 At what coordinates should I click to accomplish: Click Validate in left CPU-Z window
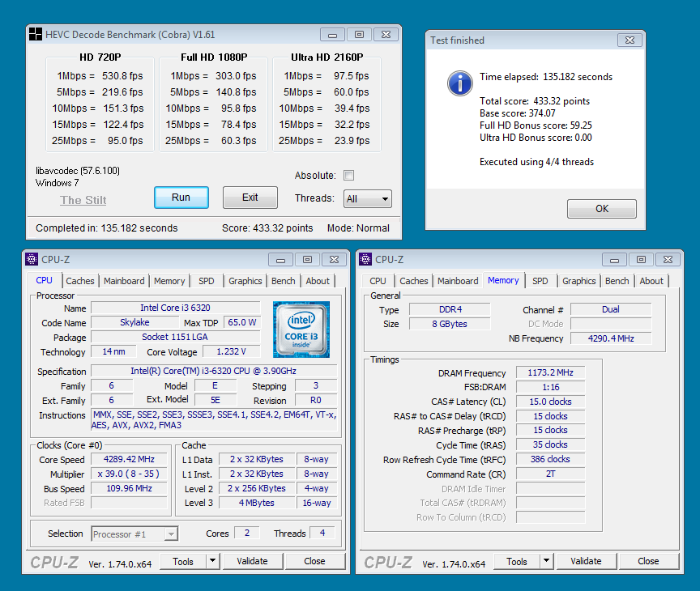pos(252,561)
